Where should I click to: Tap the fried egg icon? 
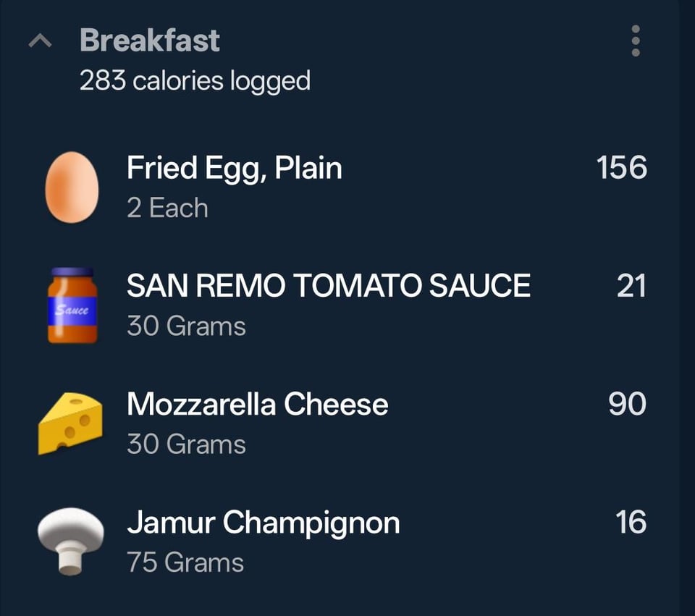coord(72,187)
